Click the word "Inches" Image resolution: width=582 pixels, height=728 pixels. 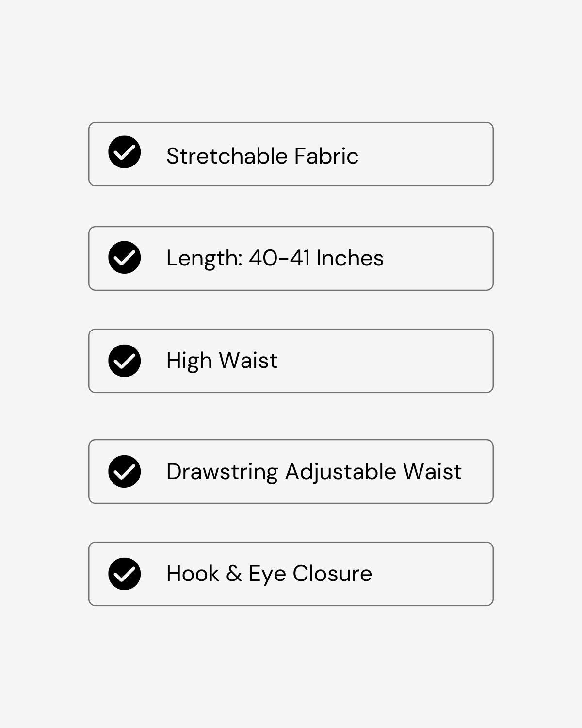[x=350, y=258]
